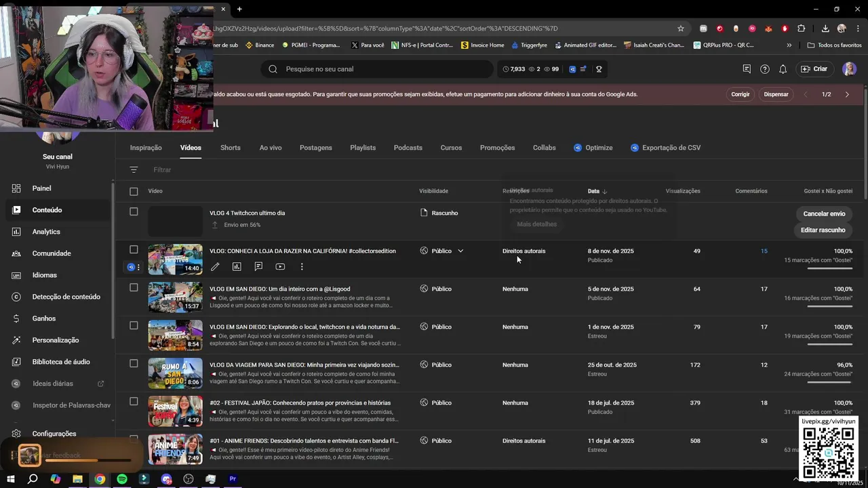Open Todos os favoritos bookmarks folder
Screen dimensions: 868x488
pyautogui.click(x=834, y=45)
